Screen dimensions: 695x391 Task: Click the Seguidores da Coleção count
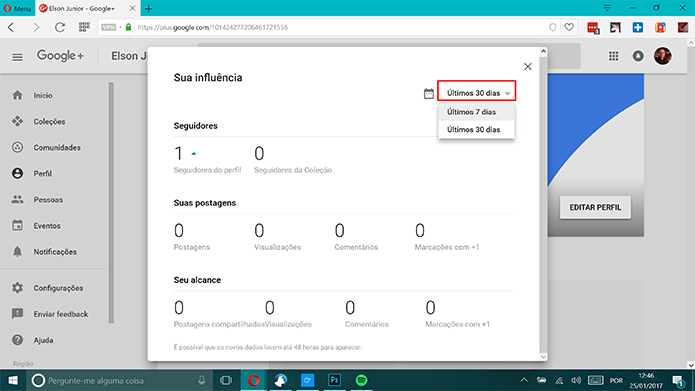[259, 154]
